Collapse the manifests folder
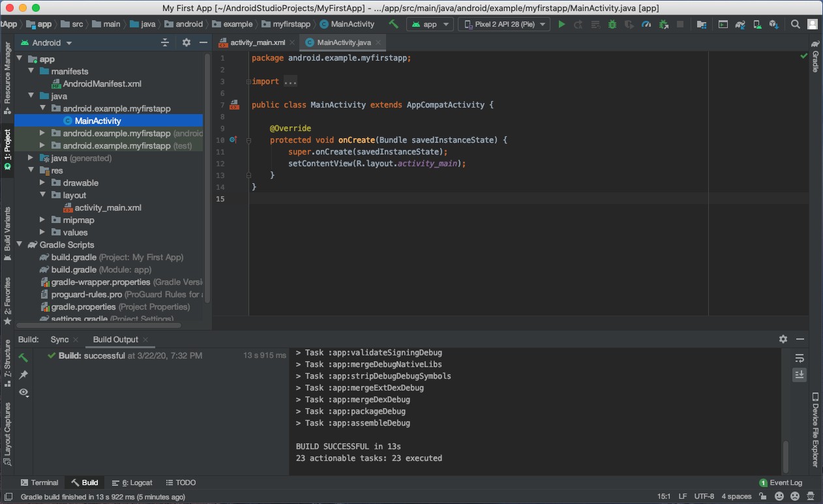This screenshot has height=504, width=823. pos(31,71)
